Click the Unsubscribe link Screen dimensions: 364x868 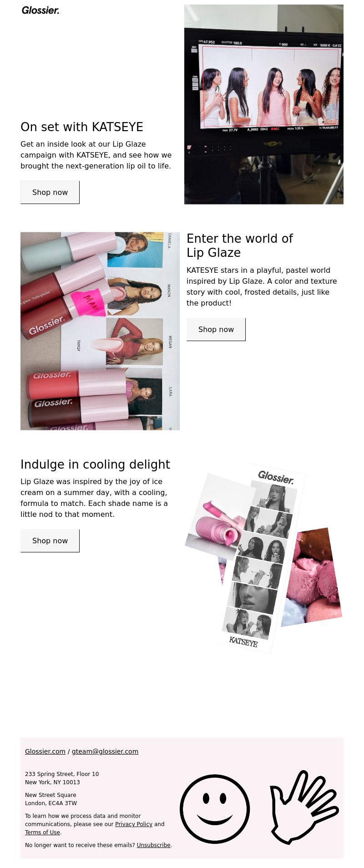[x=154, y=845]
